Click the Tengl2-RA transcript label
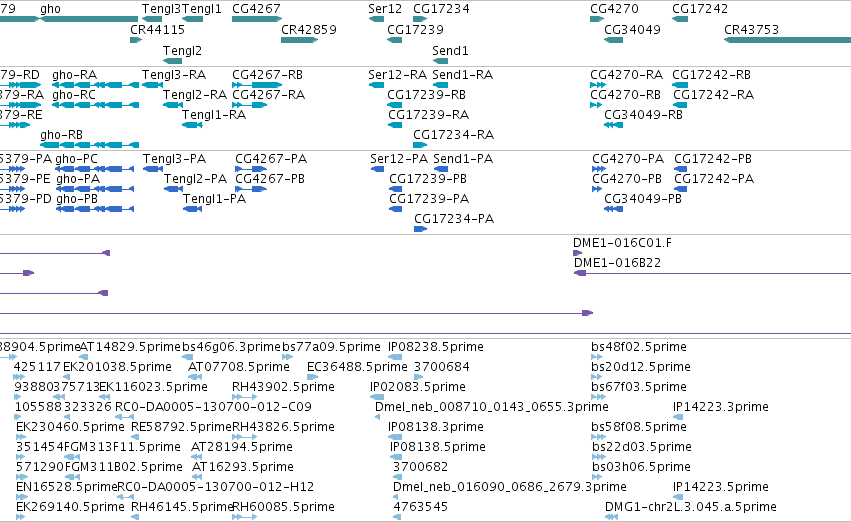The height and width of the screenshot is (522, 851). click(195, 95)
